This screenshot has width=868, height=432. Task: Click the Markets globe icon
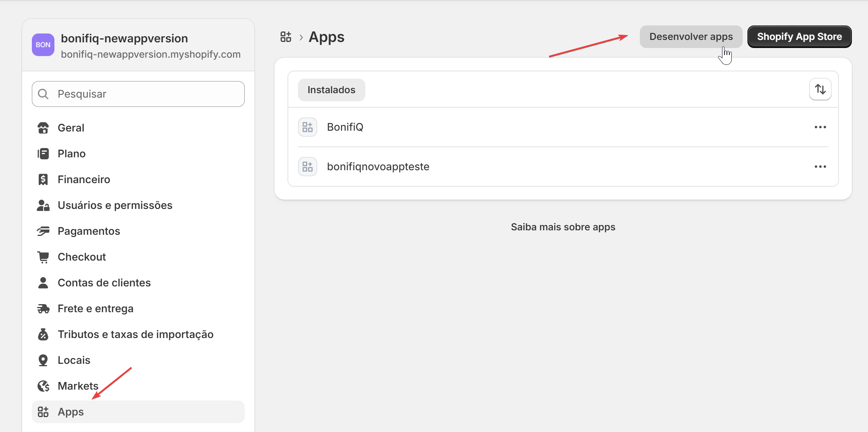43,386
